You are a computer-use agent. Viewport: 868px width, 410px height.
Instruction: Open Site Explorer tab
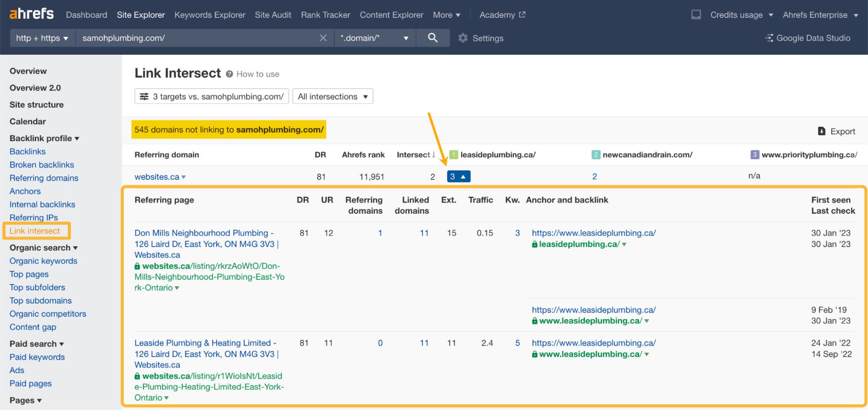point(141,15)
